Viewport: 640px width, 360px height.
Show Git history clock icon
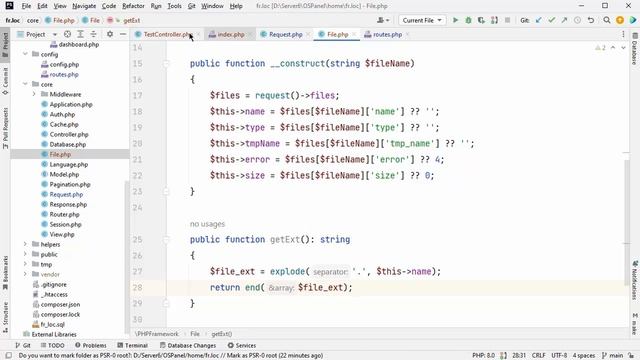click(577, 20)
